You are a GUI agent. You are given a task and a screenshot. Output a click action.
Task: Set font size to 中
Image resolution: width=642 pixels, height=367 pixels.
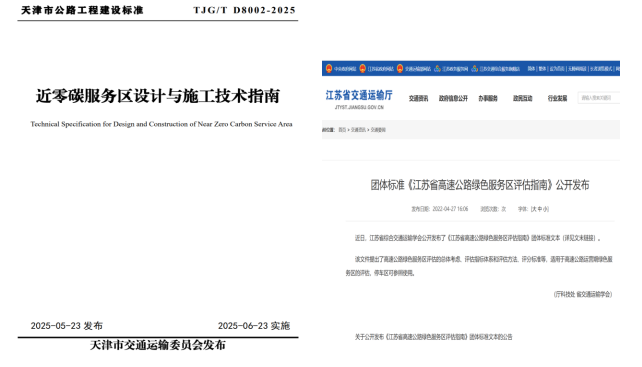tap(540, 209)
